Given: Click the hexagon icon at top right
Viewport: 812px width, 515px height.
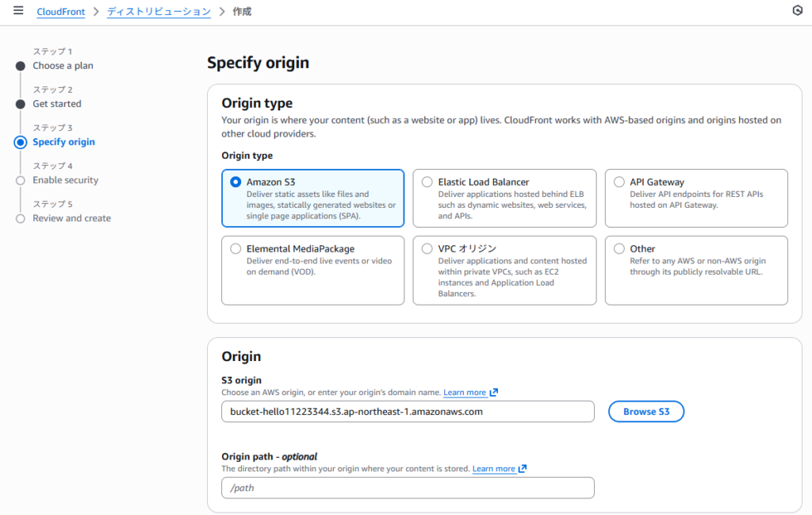Looking at the screenshot, I should tap(797, 10).
